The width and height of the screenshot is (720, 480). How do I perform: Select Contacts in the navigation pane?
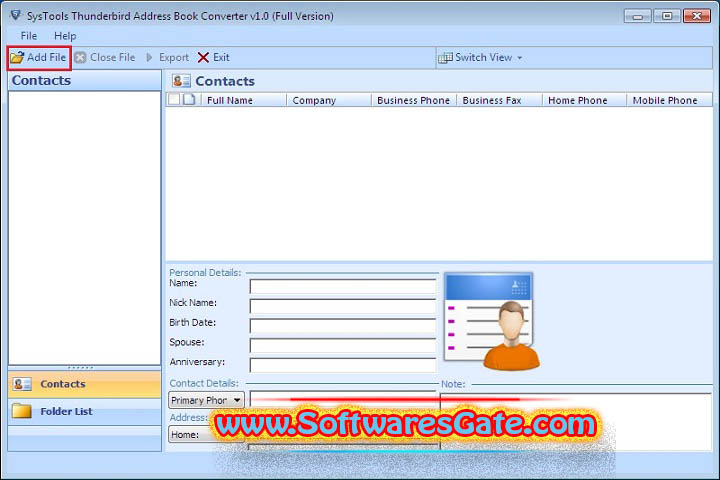84,384
